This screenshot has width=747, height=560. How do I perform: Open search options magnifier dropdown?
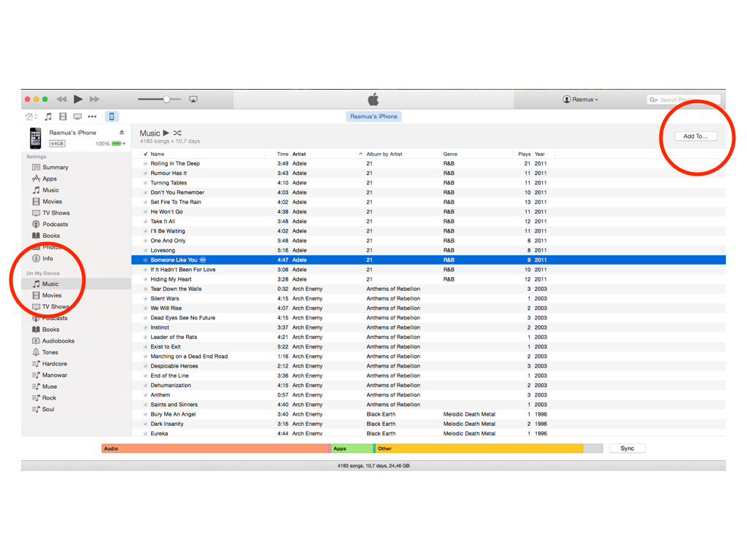pos(653,99)
